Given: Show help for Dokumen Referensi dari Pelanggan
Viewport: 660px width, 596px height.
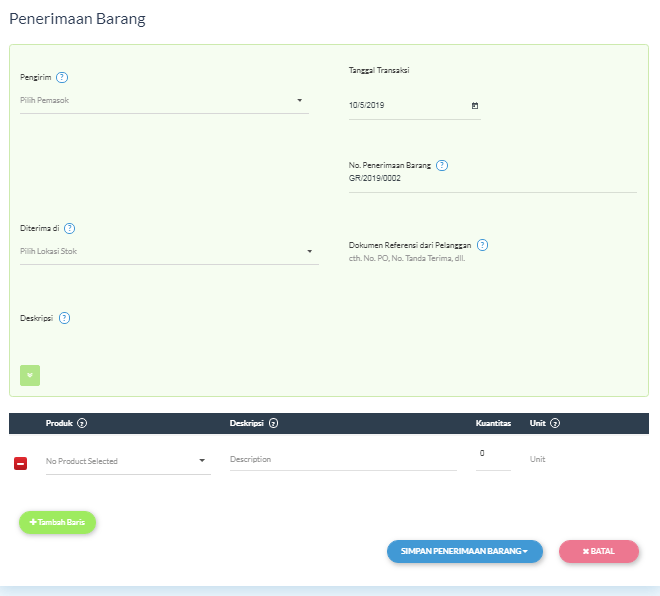Looking at the screenshot, I should [x=482, y=245].
